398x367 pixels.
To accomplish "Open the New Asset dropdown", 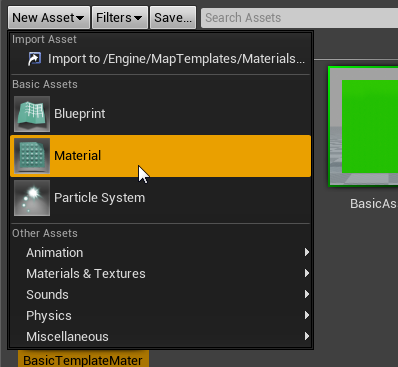I will (49, 17).
